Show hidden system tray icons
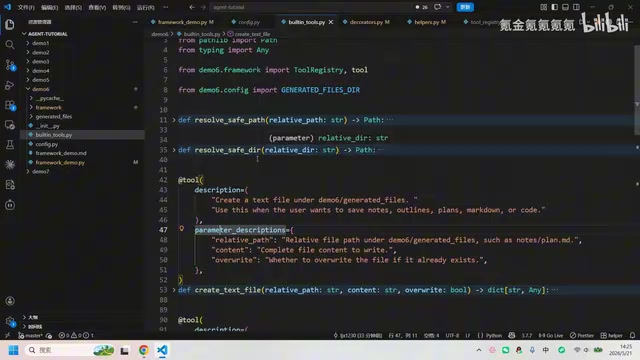The height and width of the screenshot is (360, 640). point(479,350)
